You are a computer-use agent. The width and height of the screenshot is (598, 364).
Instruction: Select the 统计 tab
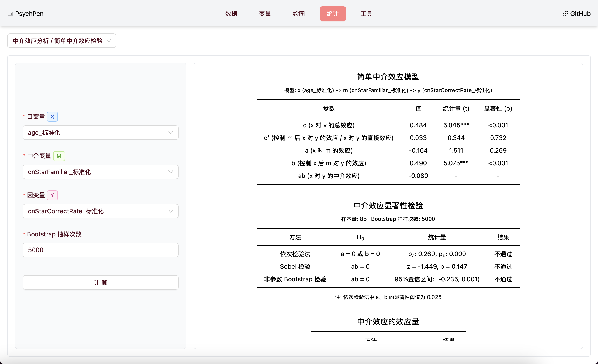[332, 14]
